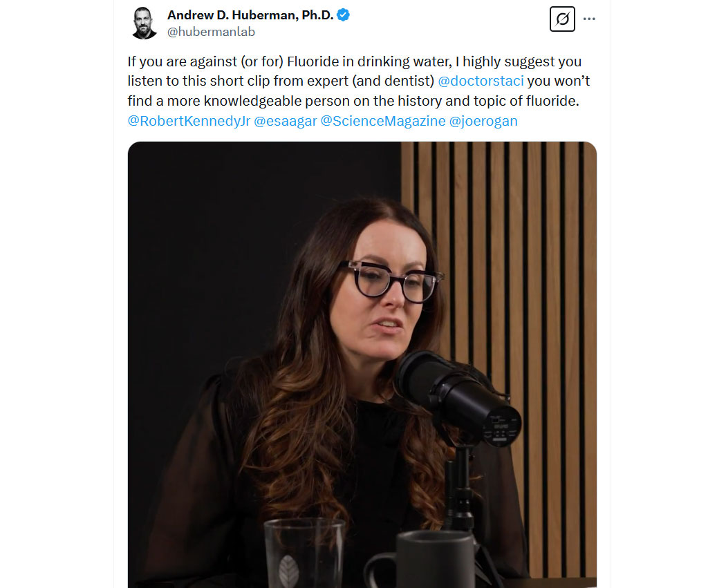726x588 pixels.
Task: Open the three-dot more options menu
Action: tap(589, 19)
